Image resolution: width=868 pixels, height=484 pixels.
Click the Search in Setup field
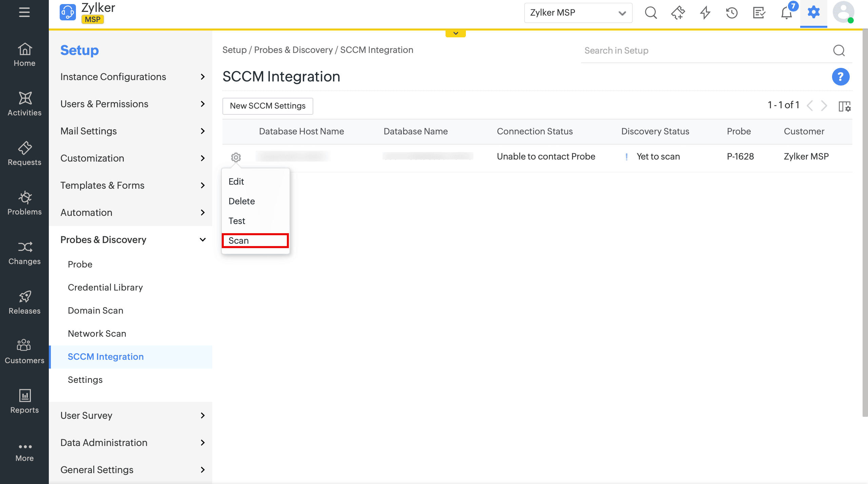705,51
